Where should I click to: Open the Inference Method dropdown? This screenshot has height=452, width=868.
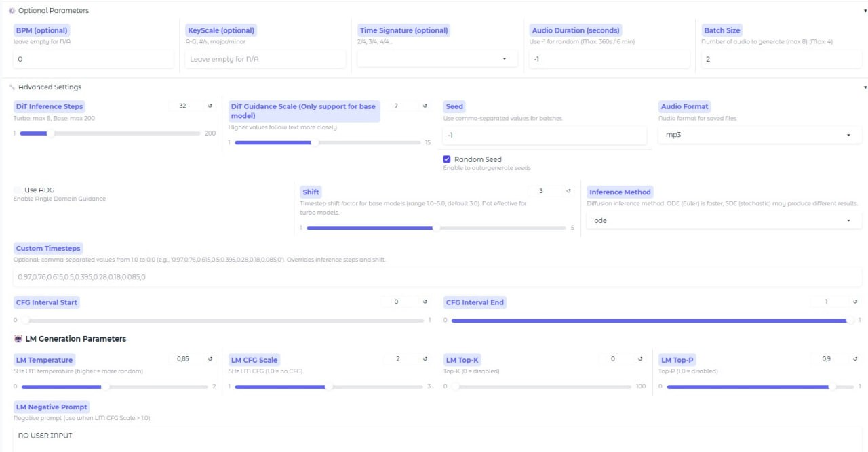tap(724, 220)
